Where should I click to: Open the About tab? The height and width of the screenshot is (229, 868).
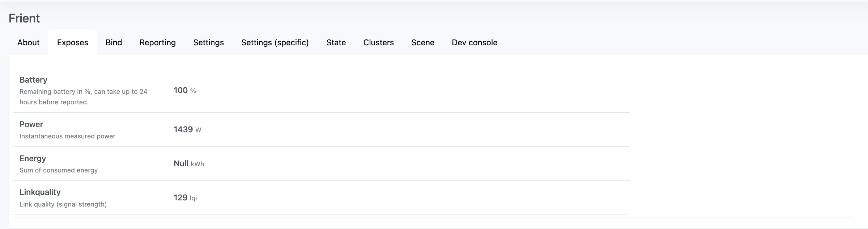28,42
